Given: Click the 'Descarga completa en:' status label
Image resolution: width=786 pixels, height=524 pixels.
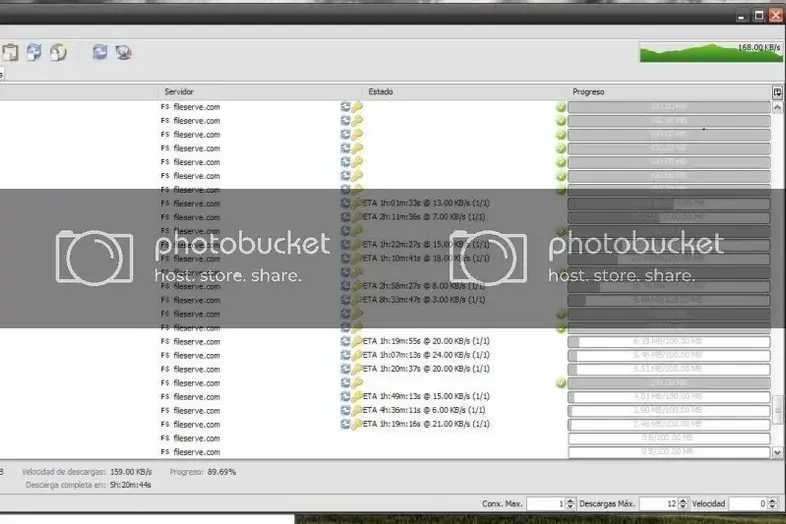Looking at the screenshot, I should (x=66, y=485).
